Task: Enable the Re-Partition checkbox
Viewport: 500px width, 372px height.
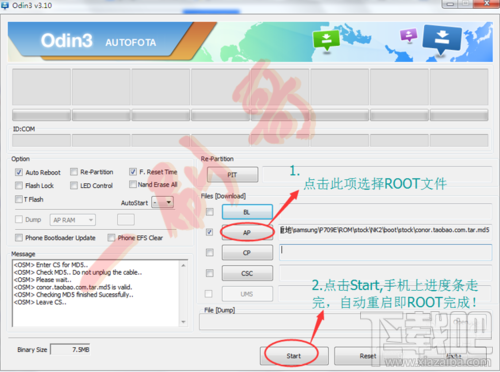Action: 74,172
